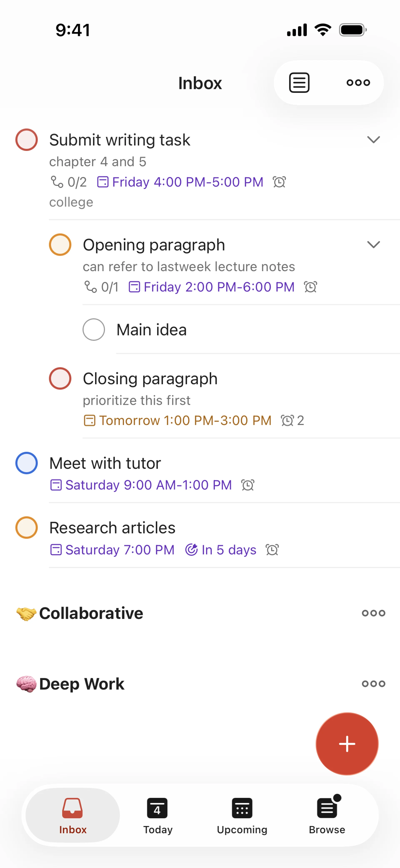
Task: Click the deadline icon In 5 days
Action: click(192, 550)
